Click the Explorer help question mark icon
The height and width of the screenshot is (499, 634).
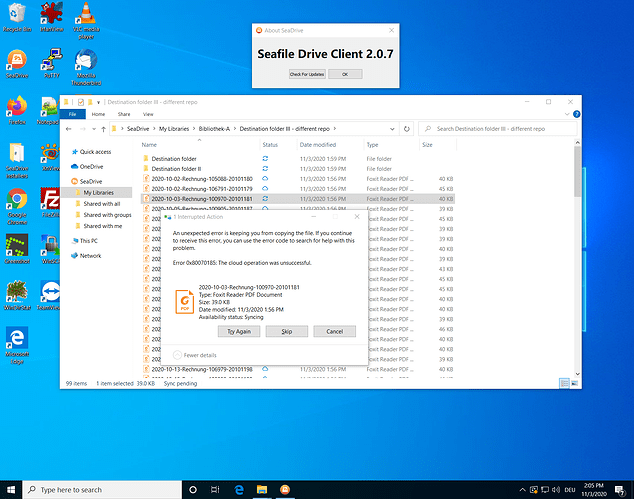[x=577, y=114]
